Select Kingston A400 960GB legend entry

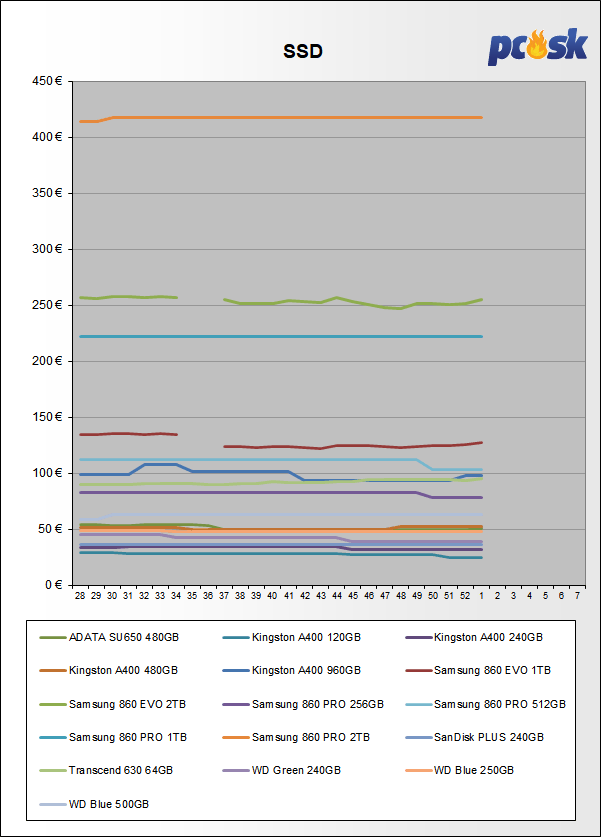(292, 670)
